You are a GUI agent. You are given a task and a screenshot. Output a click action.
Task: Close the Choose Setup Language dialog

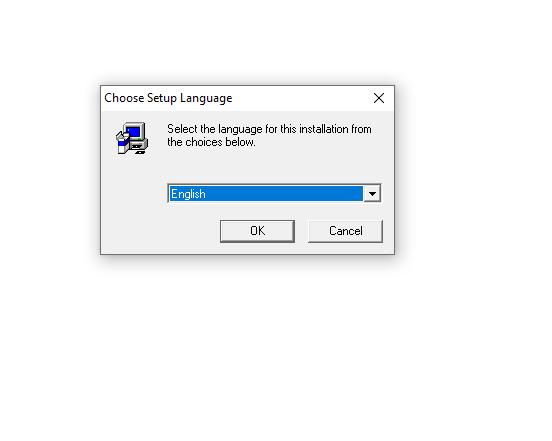(379, 98)
